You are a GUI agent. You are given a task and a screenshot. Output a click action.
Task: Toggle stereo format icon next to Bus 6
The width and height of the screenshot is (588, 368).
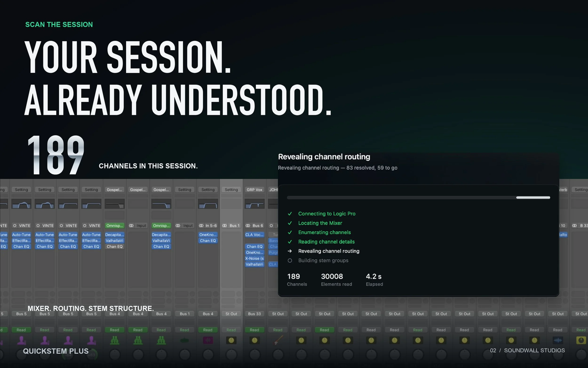[x=248, y=226]
